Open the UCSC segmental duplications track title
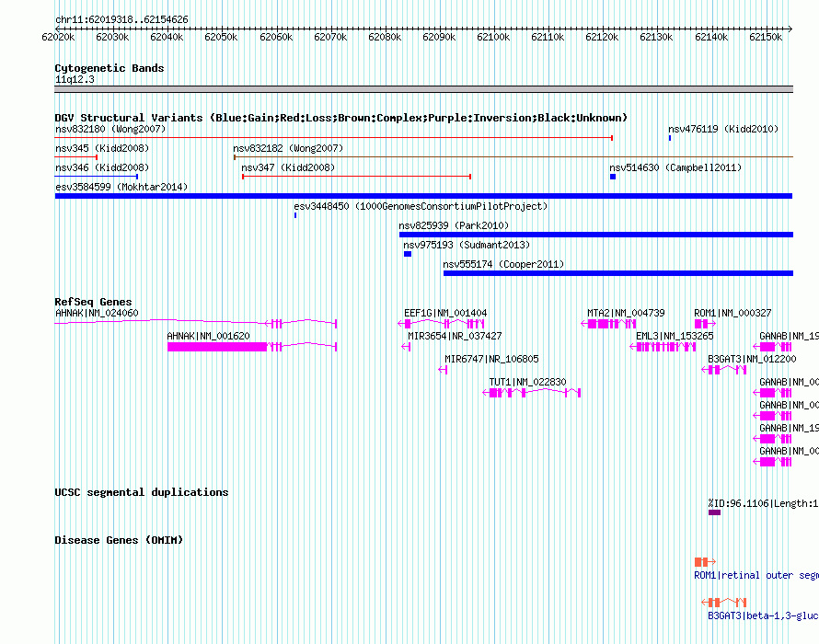819x644 pixels. pos(141,492)
